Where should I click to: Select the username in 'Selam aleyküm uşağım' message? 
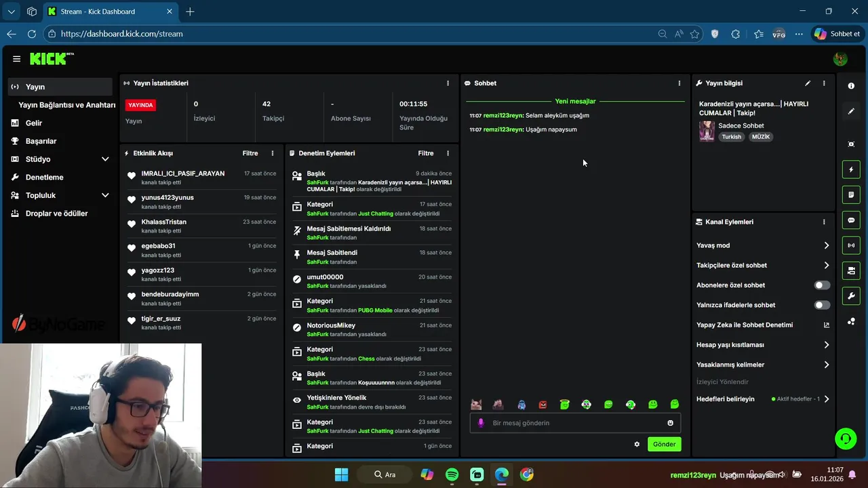tap(503, 115)
